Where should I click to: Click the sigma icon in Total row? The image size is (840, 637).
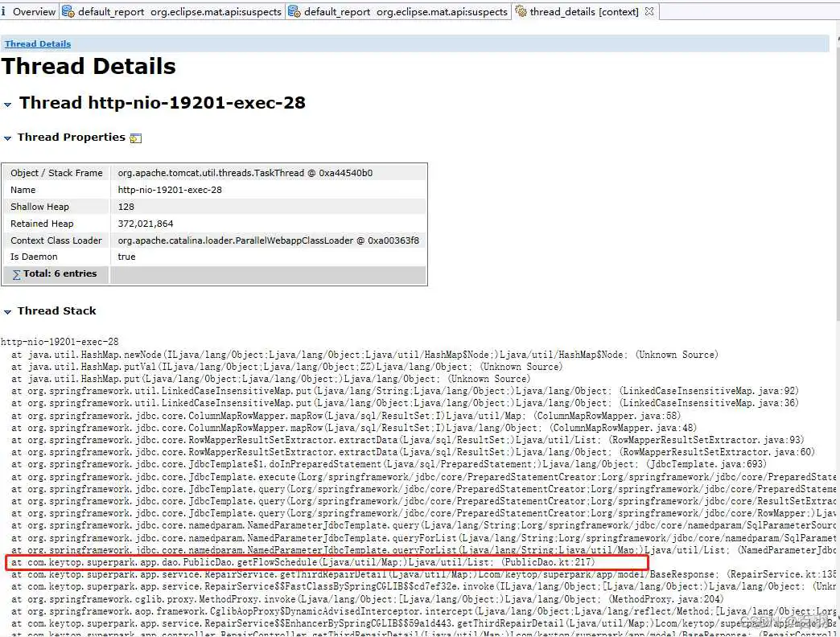pos(16,274)
